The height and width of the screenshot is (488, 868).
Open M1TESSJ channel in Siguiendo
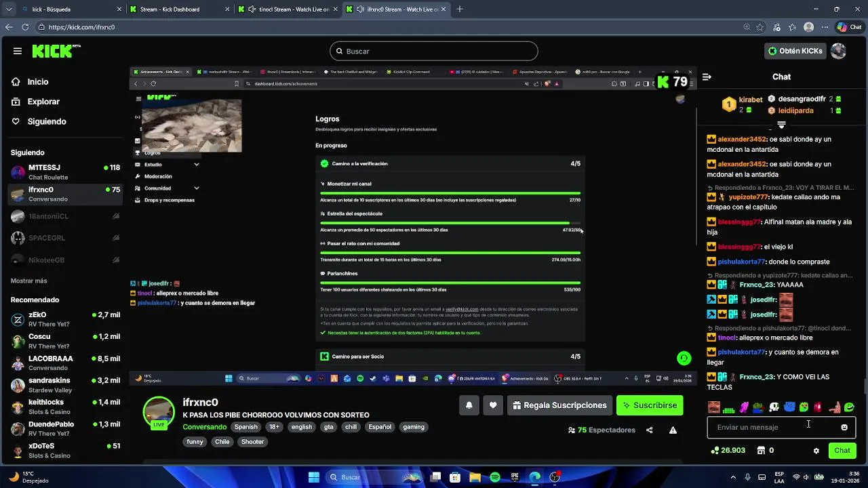[x=65, y=171]
